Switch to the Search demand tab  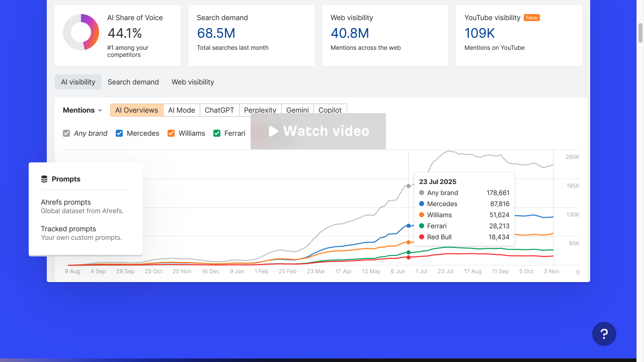pos(133,82)
